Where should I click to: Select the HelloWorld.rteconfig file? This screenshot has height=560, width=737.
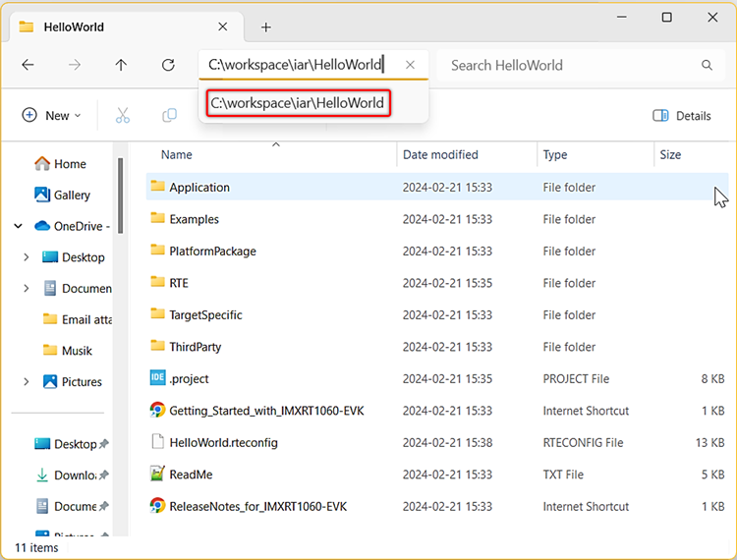tap(223, 442)
